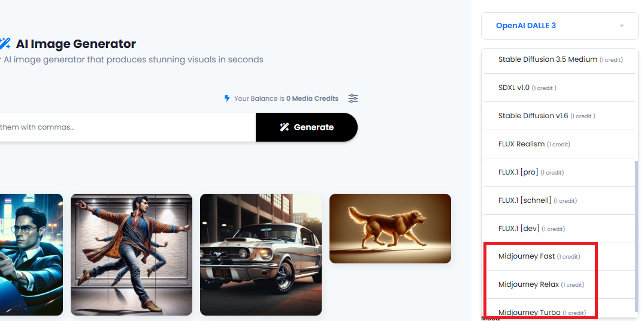Screen dimensions: 644x321
Task: Select Stable Diffusion v1.6 option
Action: click(560, 116)
